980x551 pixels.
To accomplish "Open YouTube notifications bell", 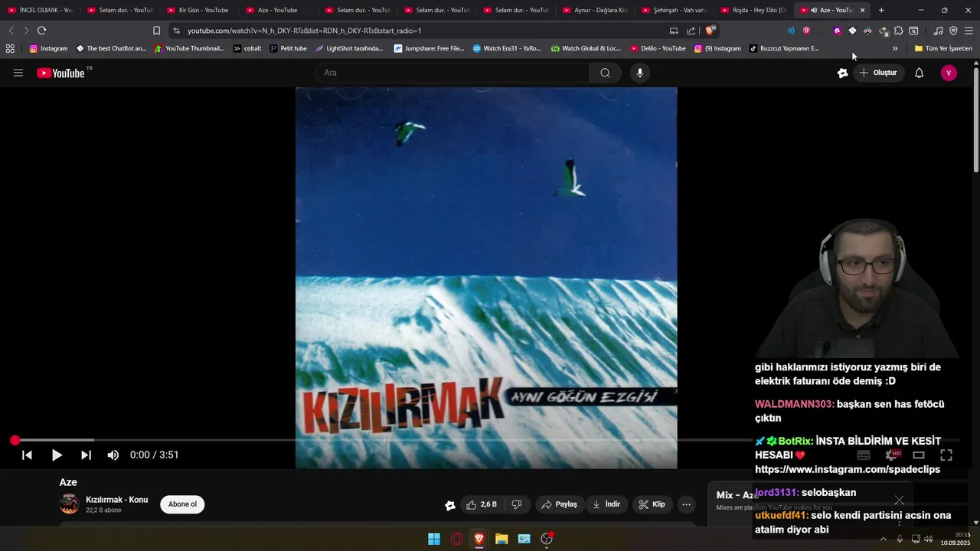I will [919, 73].
